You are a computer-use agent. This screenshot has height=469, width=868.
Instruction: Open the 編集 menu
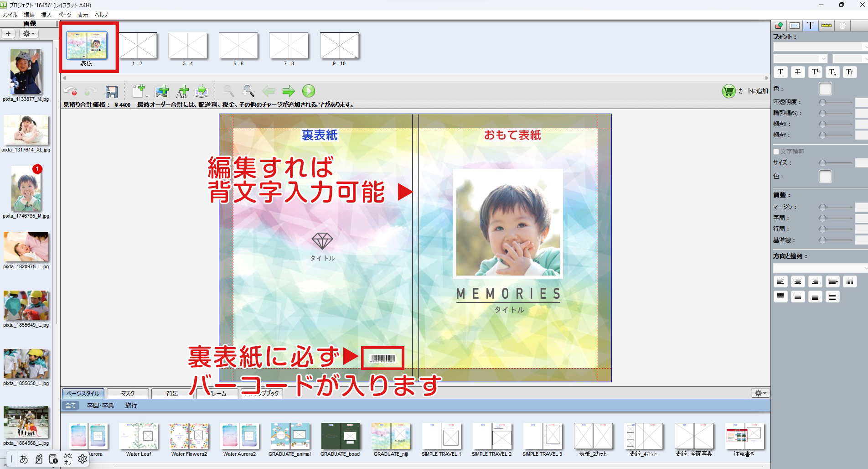pos(29,15)
